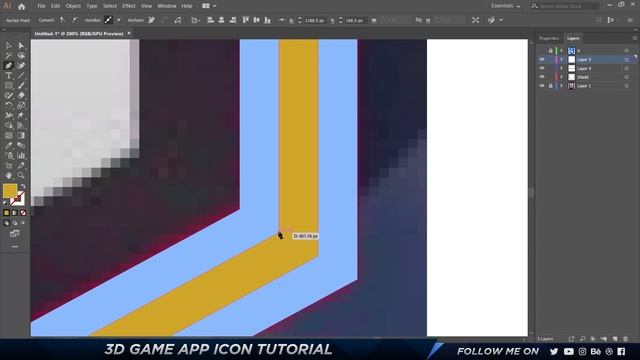Select the Shape Builder tool
The width and height of the screenshot is (640, 360).
pos(9,126)
